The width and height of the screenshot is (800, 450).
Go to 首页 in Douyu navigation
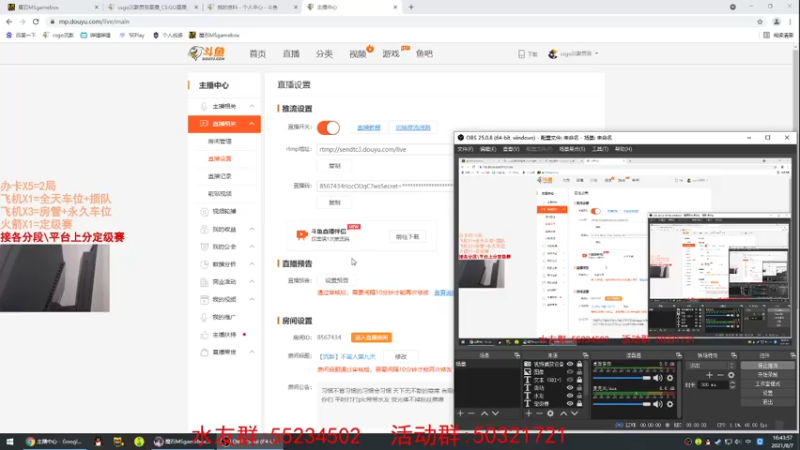pyautogui.click(x=258, y=54)
